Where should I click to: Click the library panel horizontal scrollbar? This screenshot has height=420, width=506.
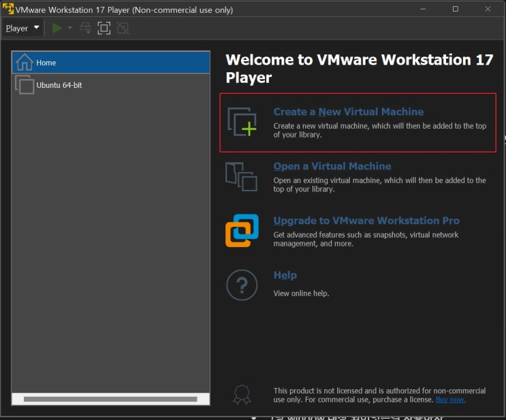point(110,399)
